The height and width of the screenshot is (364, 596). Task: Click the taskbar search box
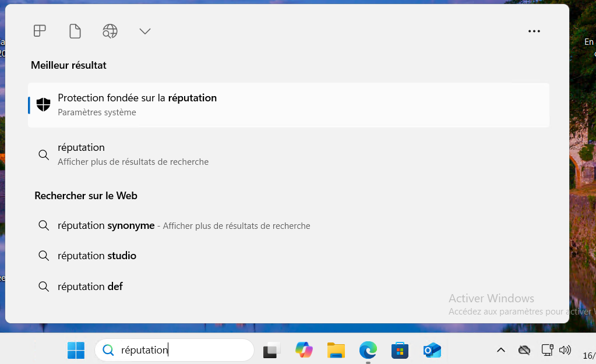pos(175,350)
